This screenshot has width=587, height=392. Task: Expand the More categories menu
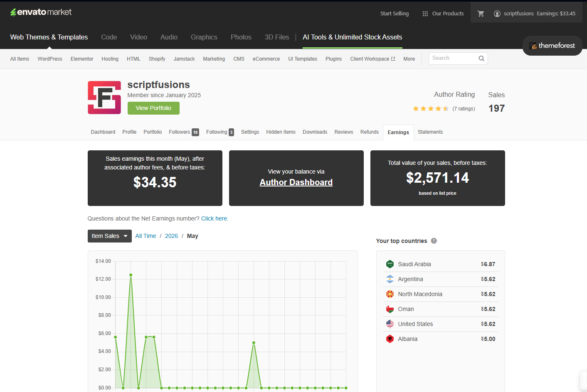pos(409,59)
